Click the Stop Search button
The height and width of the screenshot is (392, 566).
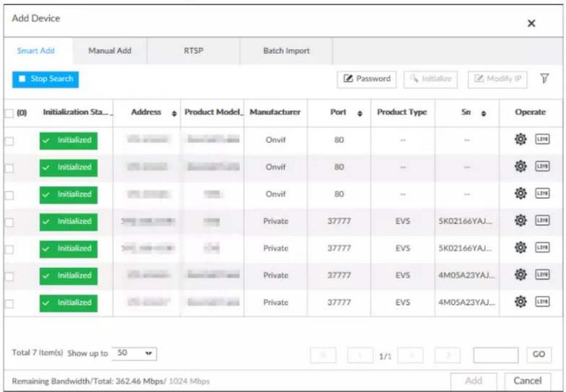(x=45, y=79)
